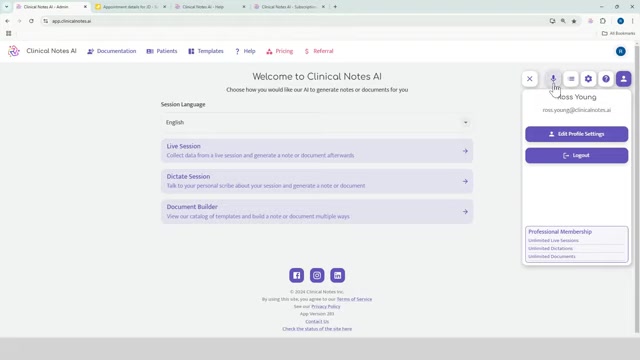Open the Chrome three-dot menu

[633, 21]
